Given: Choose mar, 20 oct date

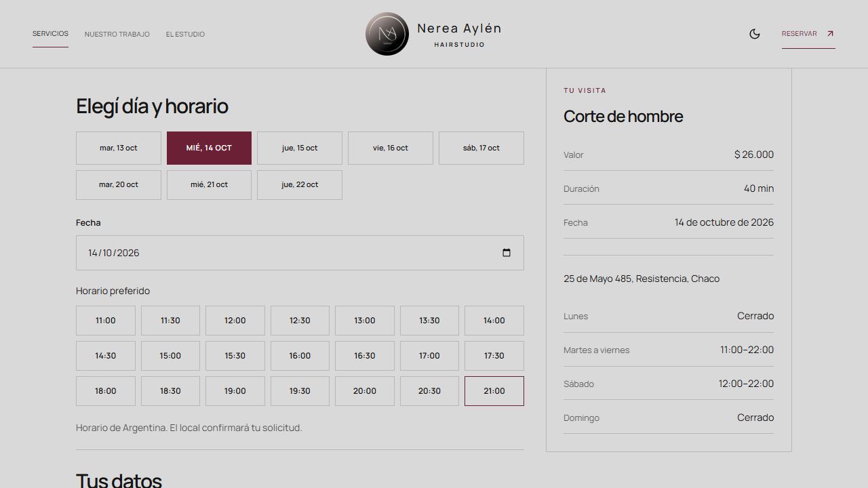Looking at the screenshot, I should pos(119,184).
